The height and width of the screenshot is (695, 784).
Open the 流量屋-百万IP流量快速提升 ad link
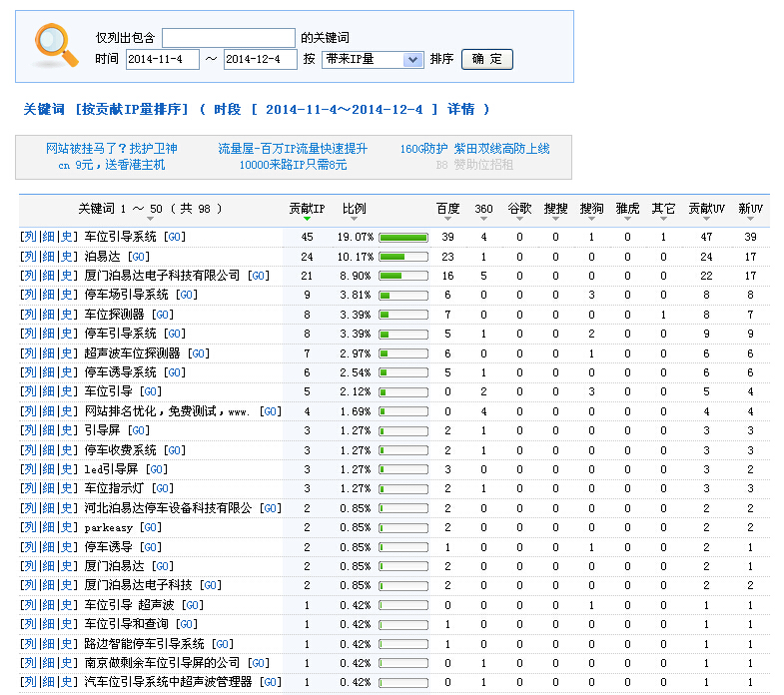[x=293, y=149]
